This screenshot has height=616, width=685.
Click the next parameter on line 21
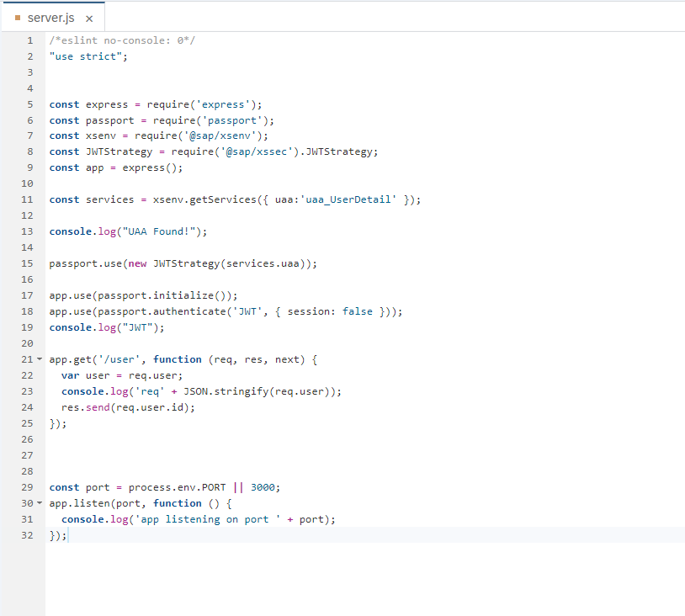pos(287,359)
